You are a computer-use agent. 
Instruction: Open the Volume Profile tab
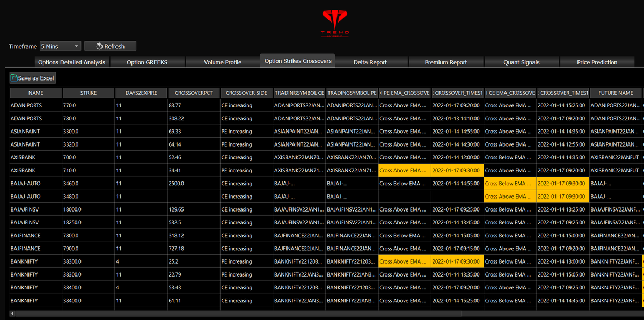pos(223,62)
